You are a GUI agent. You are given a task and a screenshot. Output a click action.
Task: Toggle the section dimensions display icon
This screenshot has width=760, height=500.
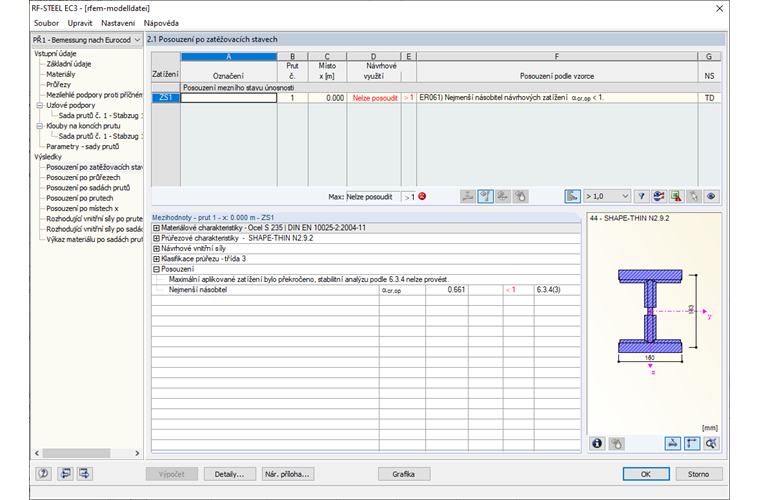(x=673, y=443)
